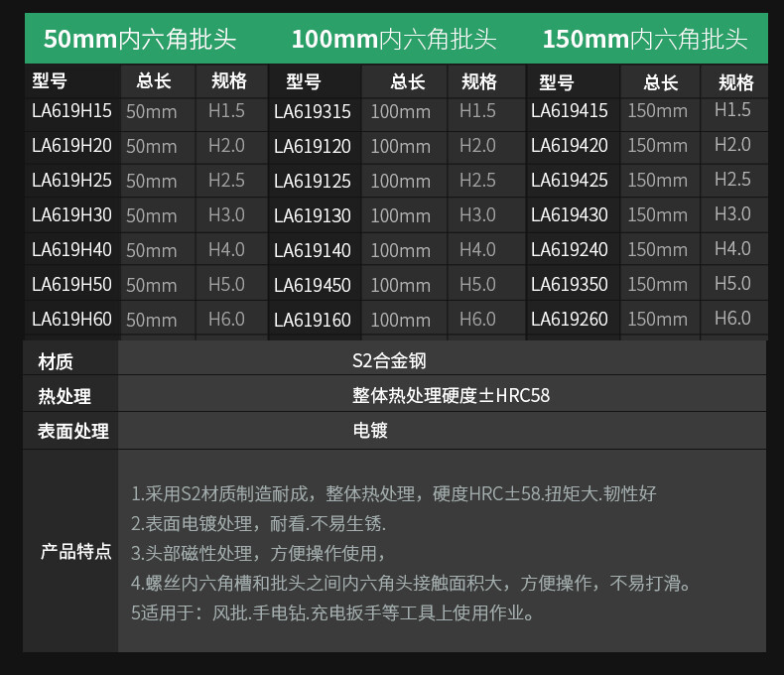
Task: Select model cell LA619H25
Action: point(71,180)
